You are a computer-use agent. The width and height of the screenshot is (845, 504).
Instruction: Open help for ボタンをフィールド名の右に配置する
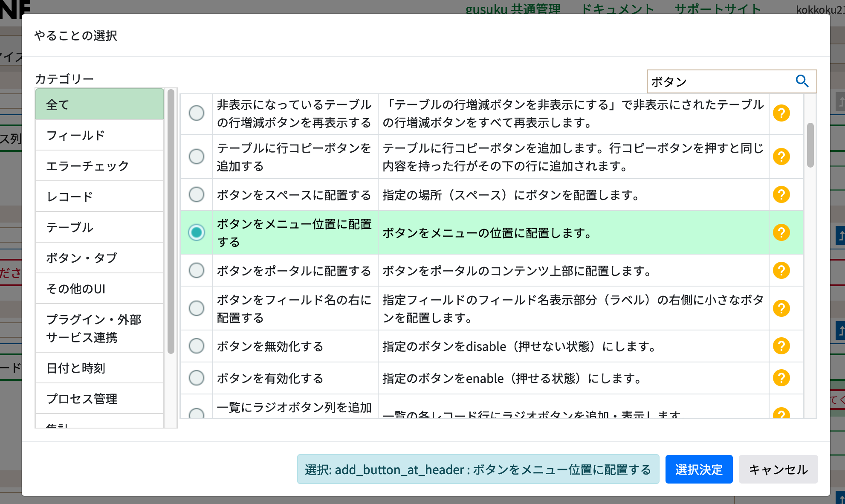pos(781,308)
